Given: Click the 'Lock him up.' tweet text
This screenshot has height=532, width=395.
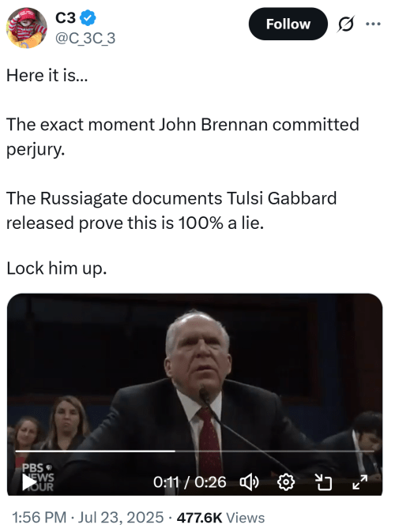Looking at the screenshot, I should click(x=57, y=268).
